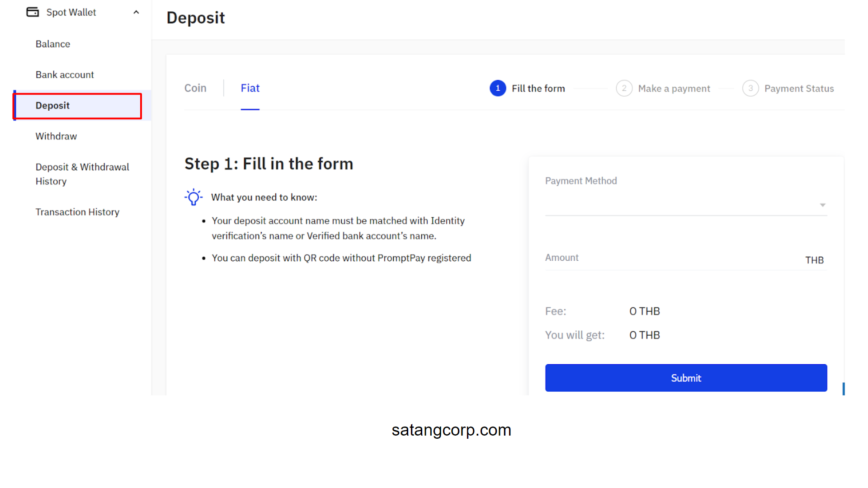Open the Transaction History page
This screenshot has height=488, width=868.
(77, 211)
